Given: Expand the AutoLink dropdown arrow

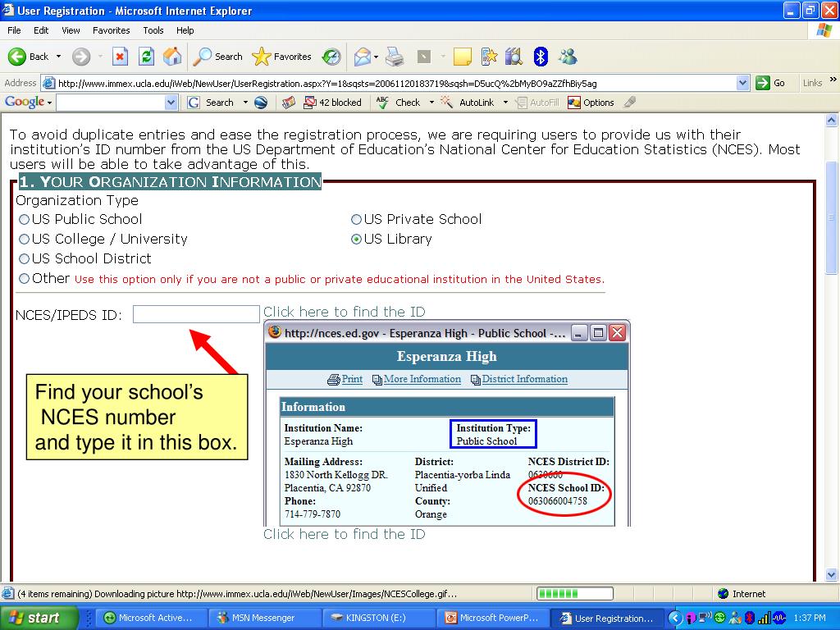Looking at the screenshot, I should click(x=505, y=103).
